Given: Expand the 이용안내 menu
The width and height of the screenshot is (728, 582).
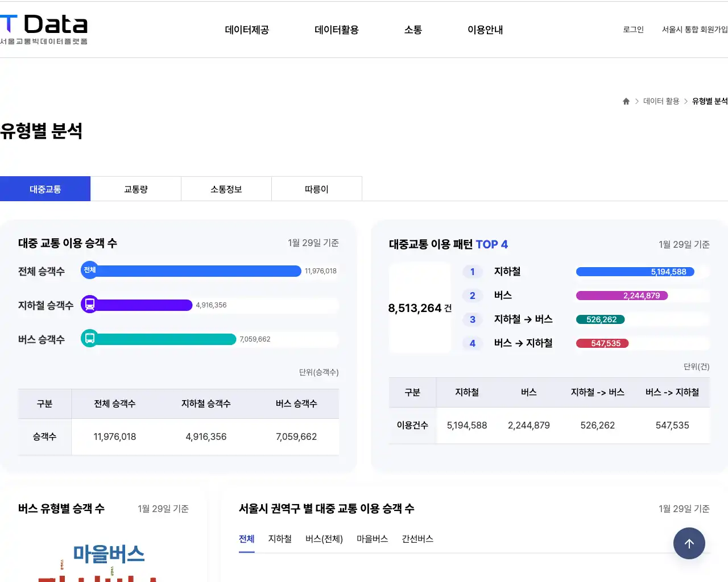Looking at the screenshot, I should click(x=485, y=30).
